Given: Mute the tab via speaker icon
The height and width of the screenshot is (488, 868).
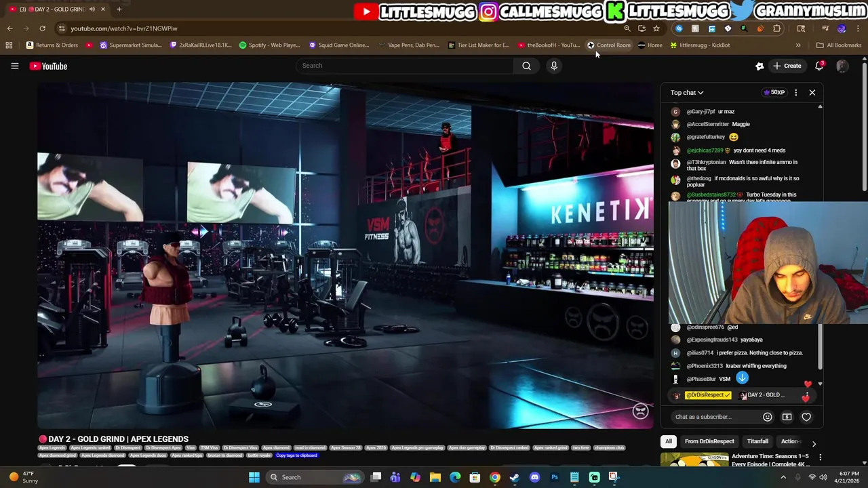Looking at the screenshot, I should (x=92, y=9).
